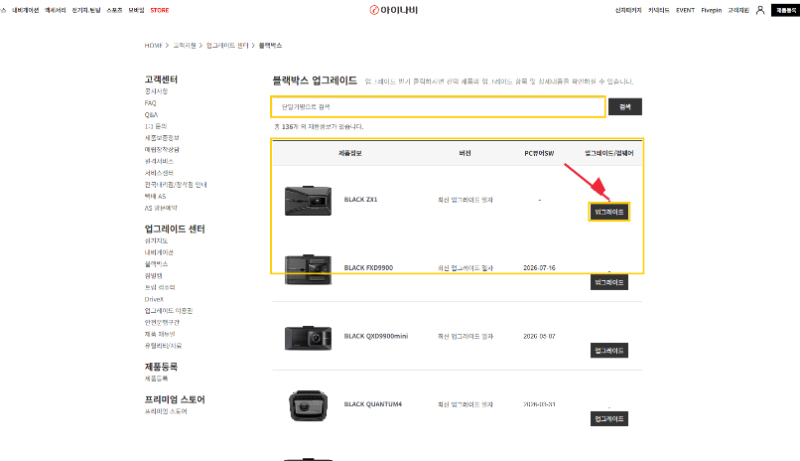800x461 pixels.
Task: Open the user account icon in the header
Action: point(760,10)
